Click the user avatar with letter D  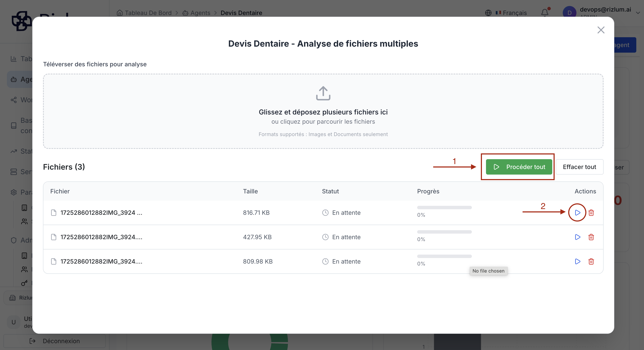point(569,13)
